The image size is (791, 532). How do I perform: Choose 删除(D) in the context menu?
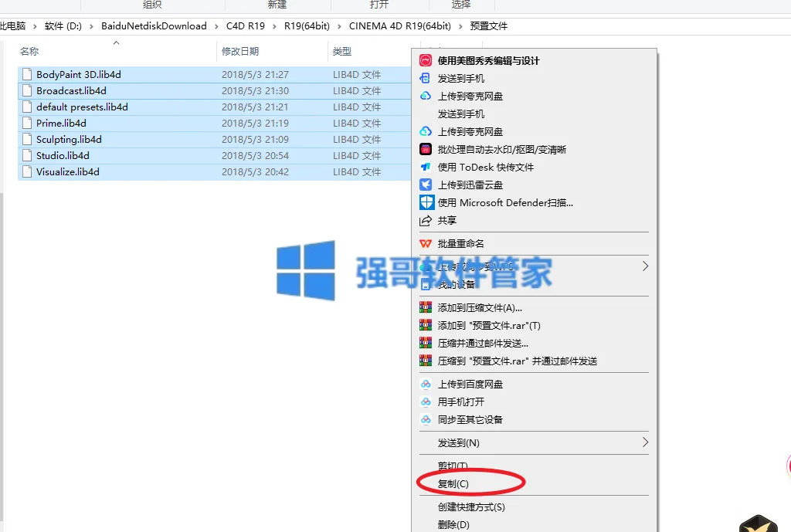pos(453,524)
